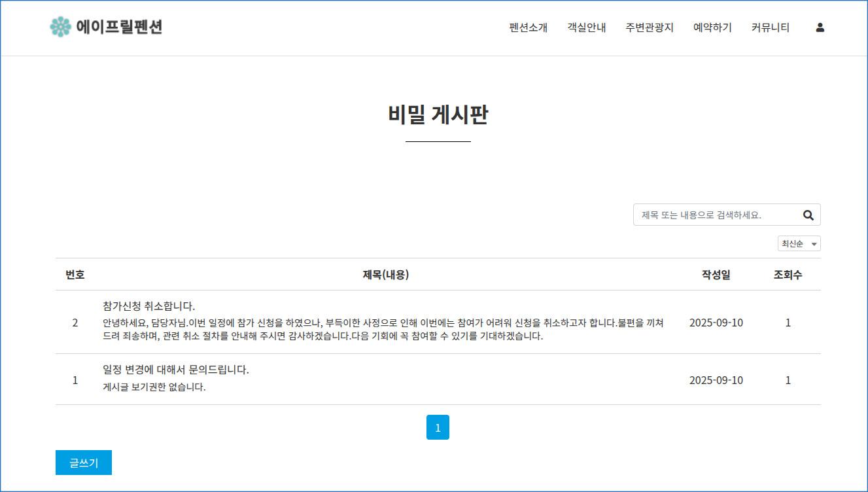Screen dimensions: 868x492
Task: Click the 조회수 column header
Action: coord(788,275)
